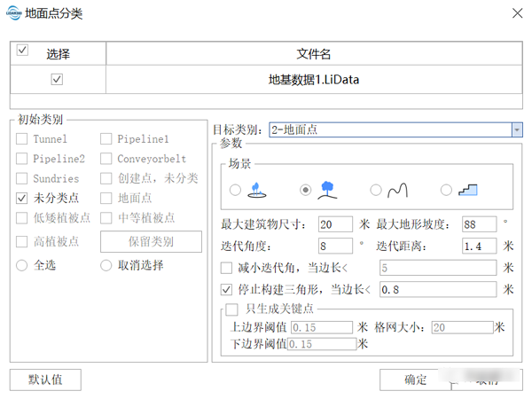This screenshot has width=532, height=399.
Task: Click the 最大建筑物尺寸 input field
Action: tap(336, 223)
